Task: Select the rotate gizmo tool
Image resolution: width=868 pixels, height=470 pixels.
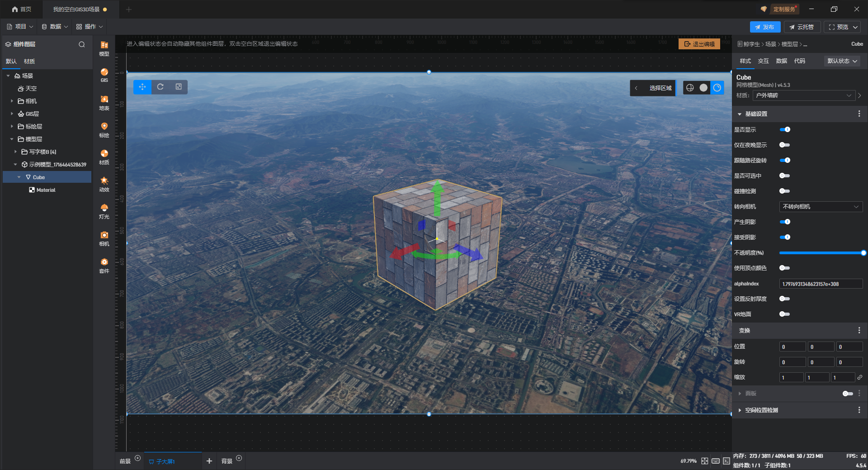Action: tap(160, 87)
